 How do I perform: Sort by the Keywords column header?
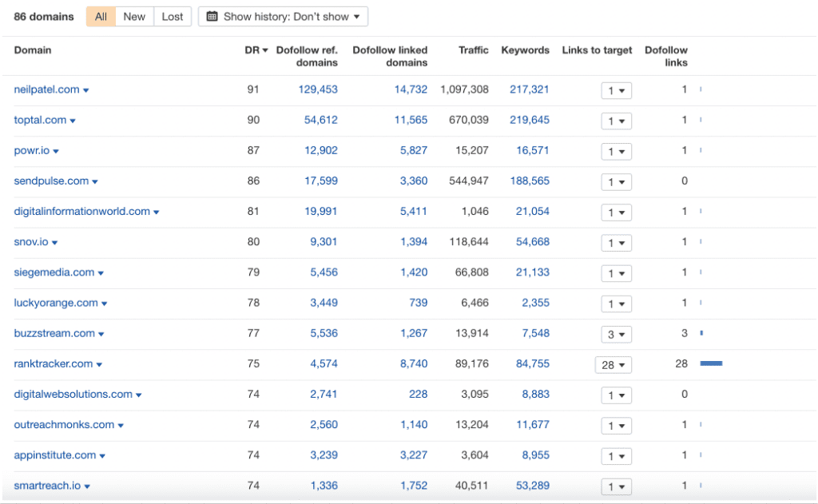[525, 50]
